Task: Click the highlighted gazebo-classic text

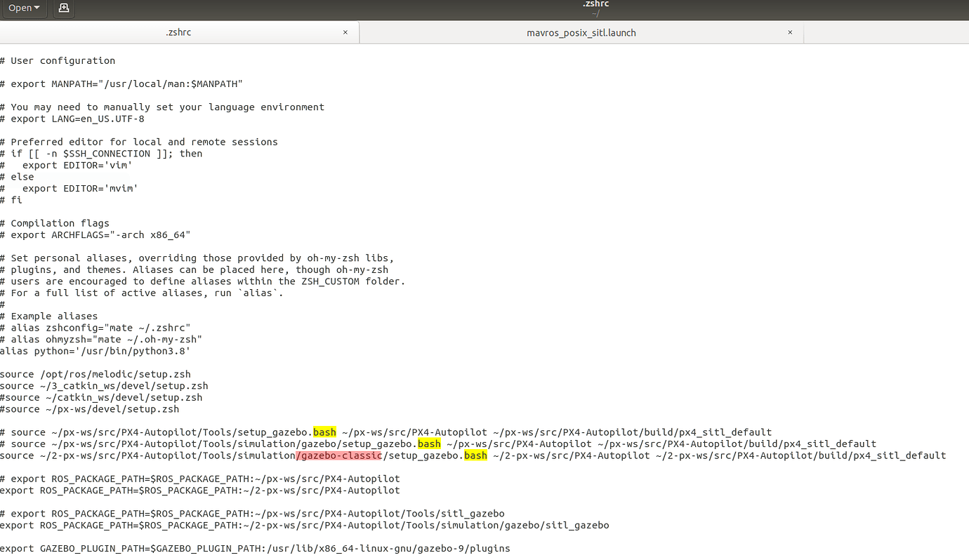Action: pos(339,455)
